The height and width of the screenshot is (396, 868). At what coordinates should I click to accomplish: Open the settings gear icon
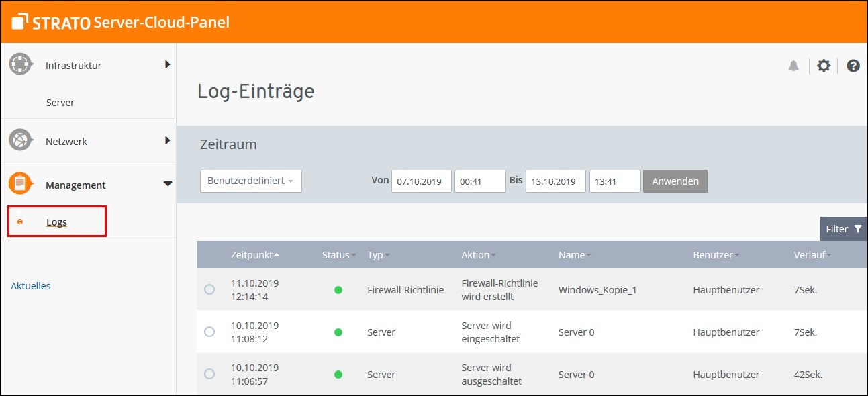[824, 65]
